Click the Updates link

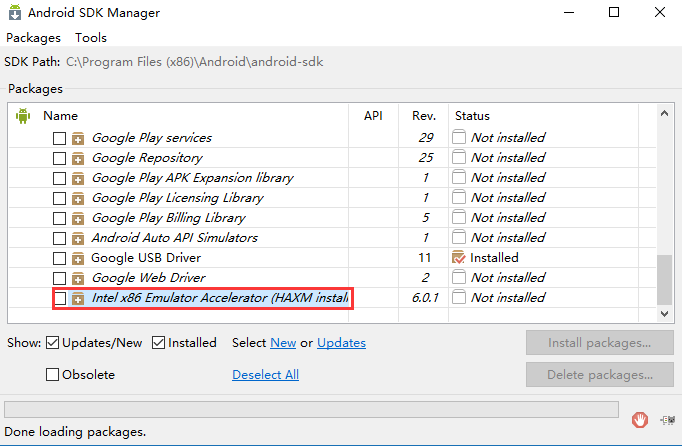click(x=341, y=343)
